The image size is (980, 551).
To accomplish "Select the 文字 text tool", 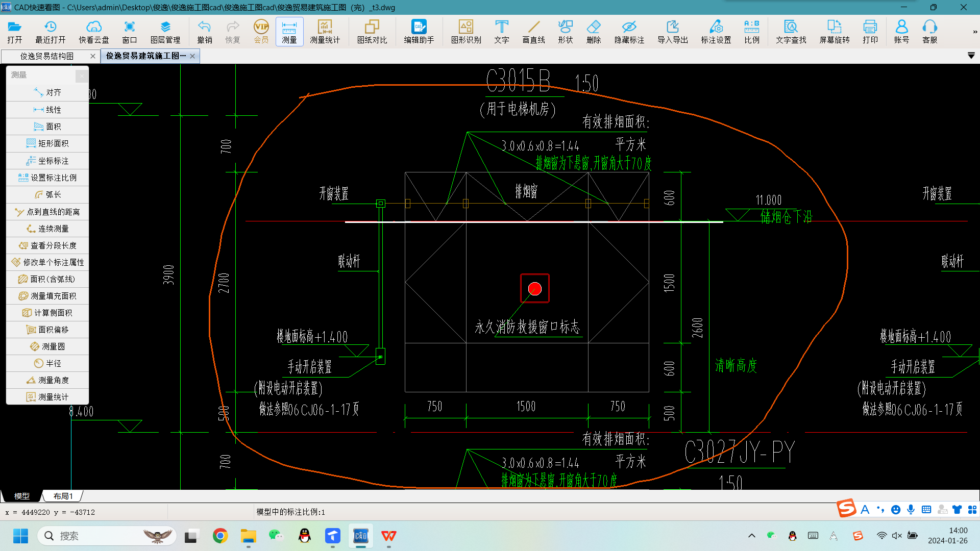I will pyautogui.click(x=502, y=32).
